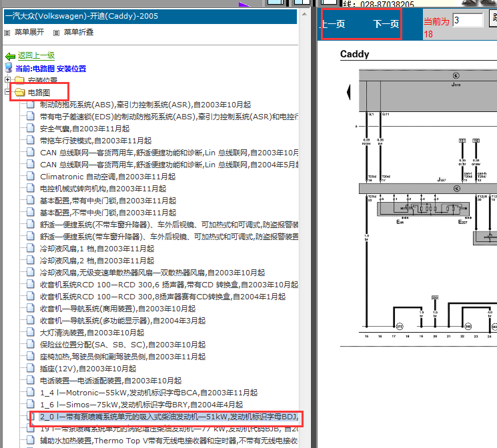Screen dimensions: 497x448
Task: Open 带拖车行驶模式,自2003年11月起
Action: (95, 141)
